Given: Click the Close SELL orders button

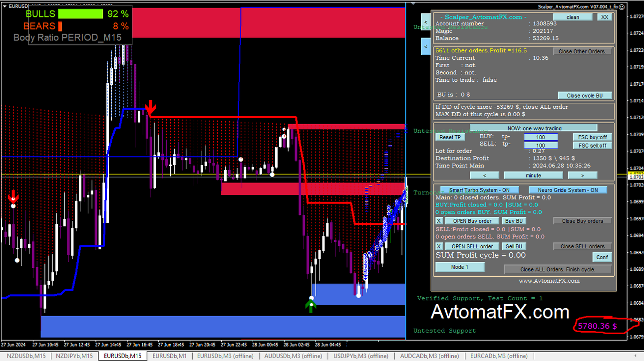Looking at the screenshot, I should coord(583,246).
